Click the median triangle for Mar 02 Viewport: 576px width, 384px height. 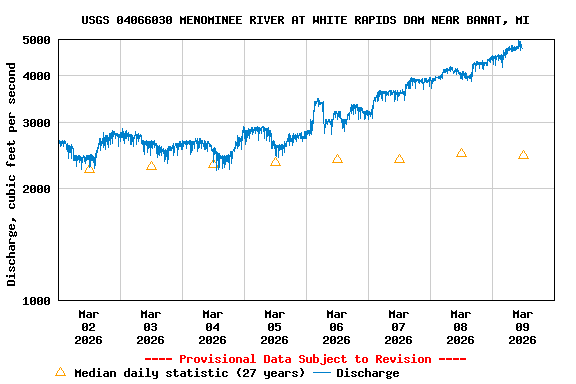coord(89,169)
